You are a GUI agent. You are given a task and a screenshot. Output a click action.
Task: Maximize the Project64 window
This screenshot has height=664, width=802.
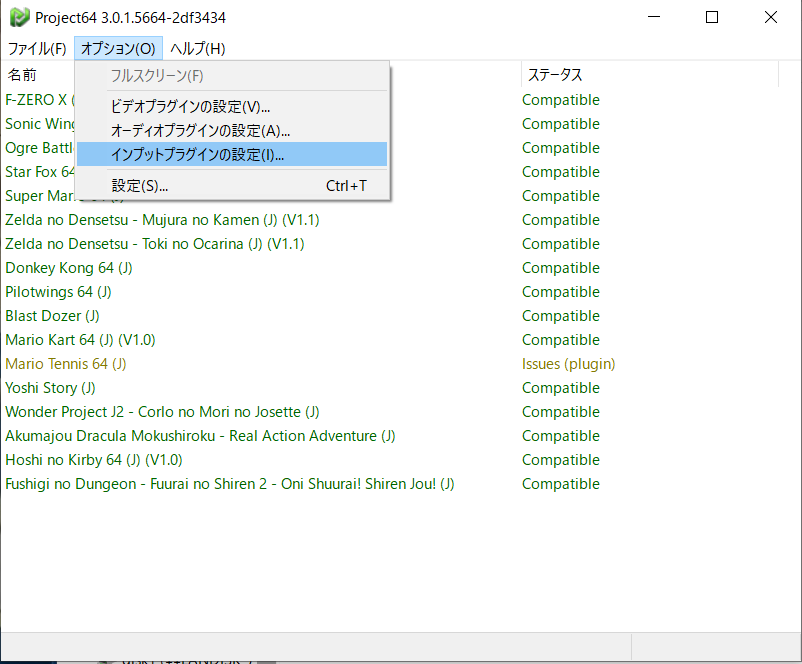click(x=712, y=17)
